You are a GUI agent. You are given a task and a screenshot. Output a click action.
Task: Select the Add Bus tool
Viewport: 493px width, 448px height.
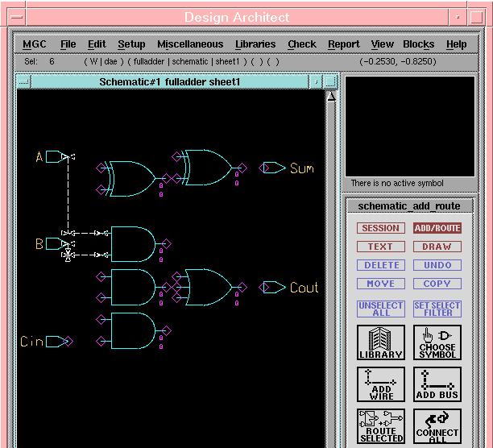tap(437, 384)
